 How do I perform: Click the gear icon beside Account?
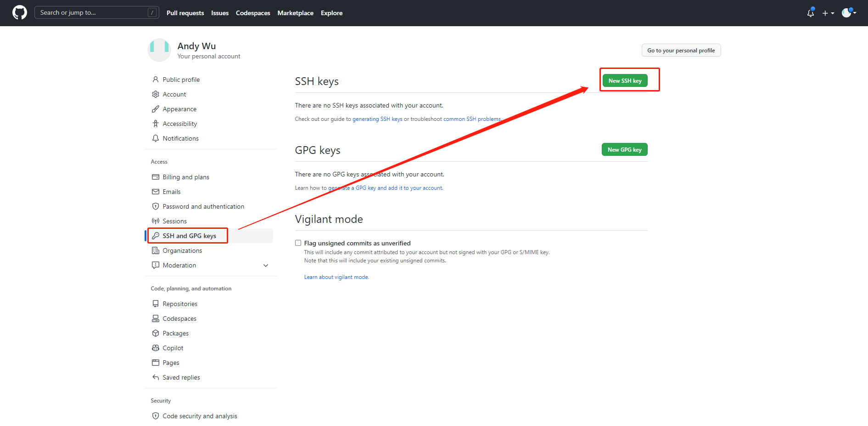point(156,94)
